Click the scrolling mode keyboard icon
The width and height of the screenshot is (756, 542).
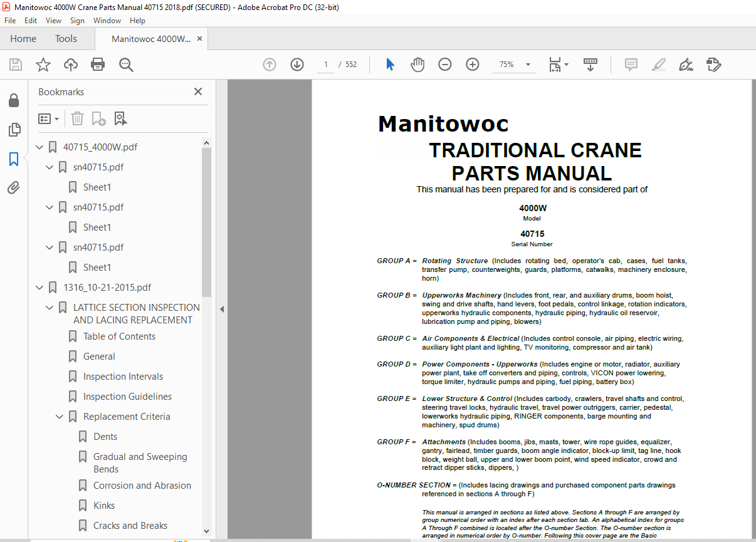[591, 65]
